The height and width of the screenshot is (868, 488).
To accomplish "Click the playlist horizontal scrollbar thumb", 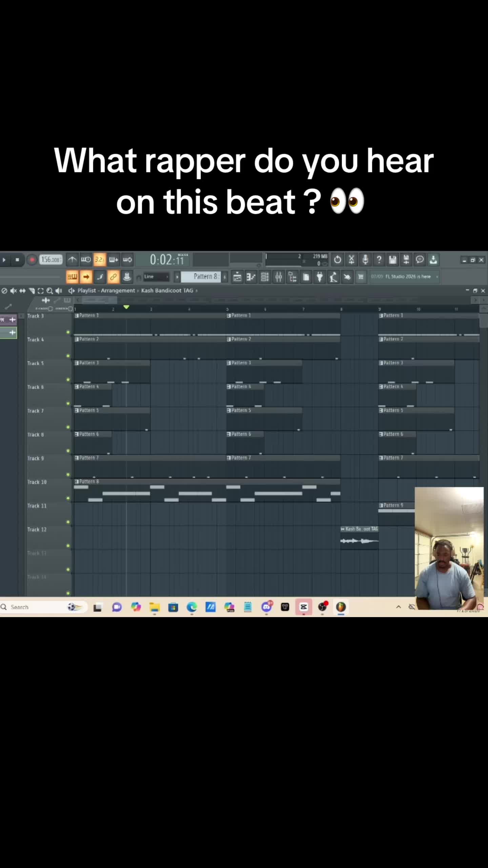I will [x=100, y=300].
